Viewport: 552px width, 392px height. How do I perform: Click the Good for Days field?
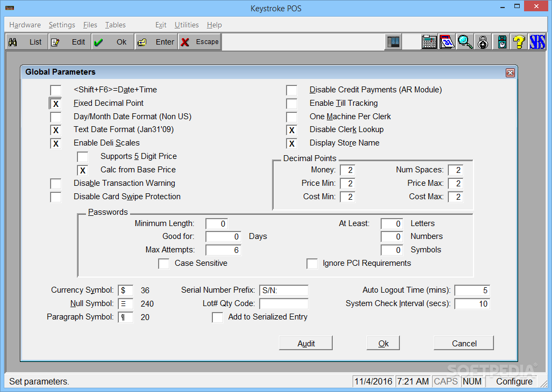point(224,237)
